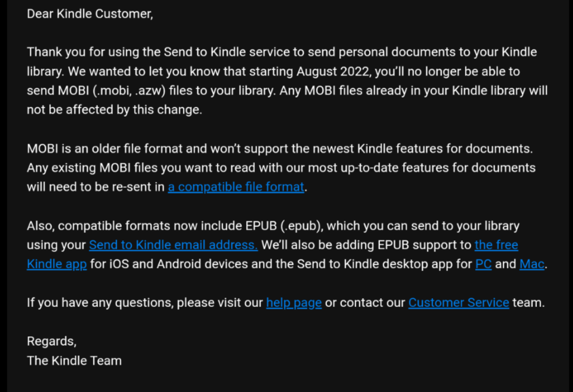Screen dimensions: 573x392
Task: Open 'the free' link text ending the line
Action: pyautogui.click(x=496, y=245)
